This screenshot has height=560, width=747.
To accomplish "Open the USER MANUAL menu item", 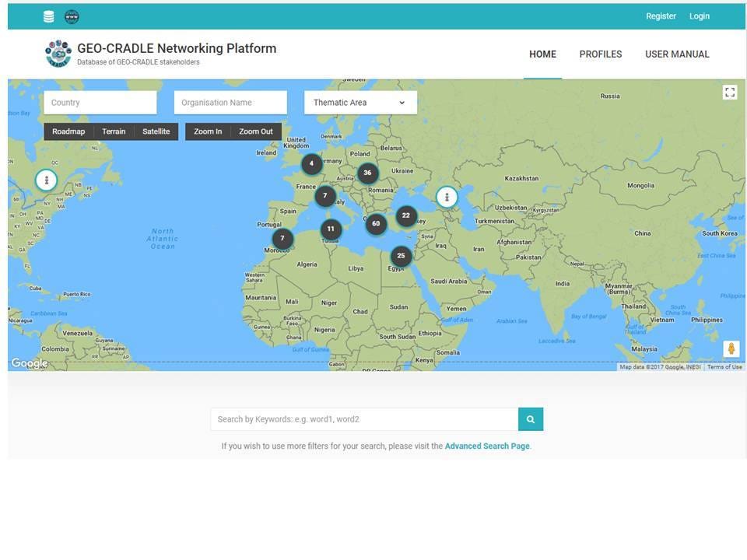I will (677, 54).
